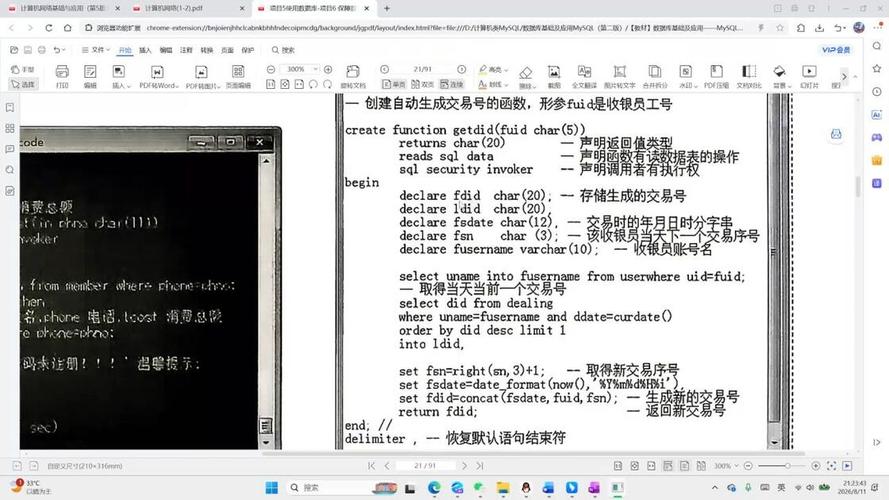Viewport: 889px width, 500px height.
Task: Click the save icon in quick toolbar
Action: [x=27, y=50]
